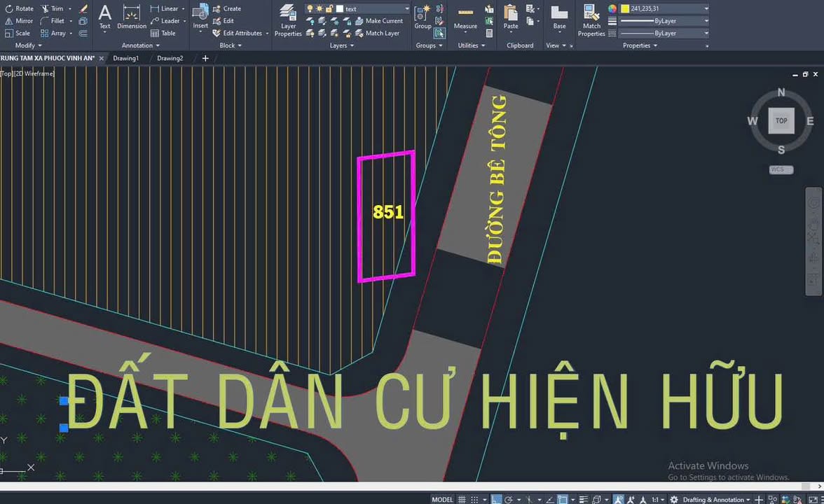Choose the Dimension tool
This screenshot has width=824, height=504.
click(x=132, y=17)
